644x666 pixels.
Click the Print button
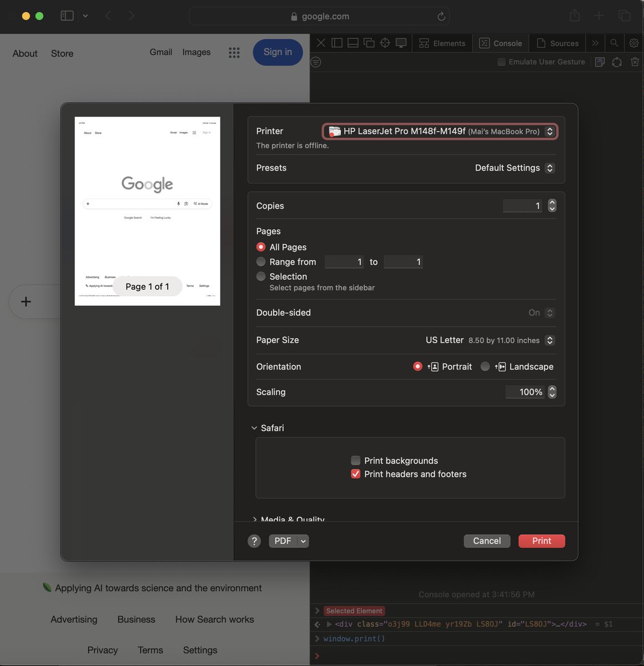[542, 541]
